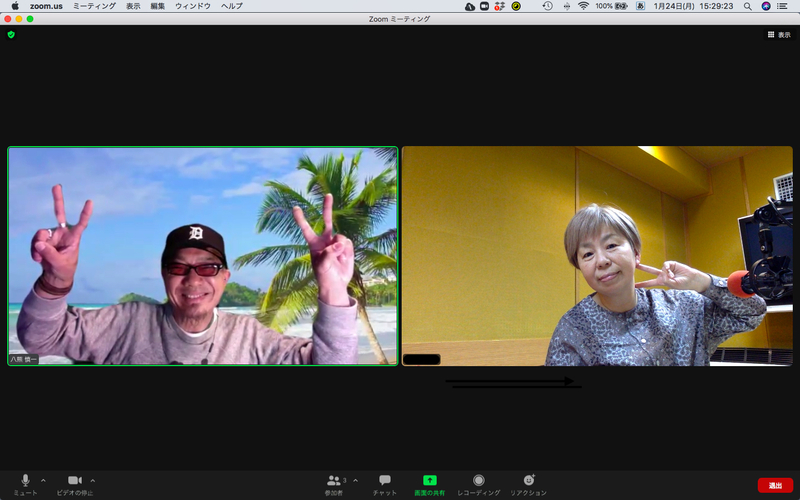Expand audio options arrow beside mute
This screenshot has width=800, height=500.
(x=43, y=480)
